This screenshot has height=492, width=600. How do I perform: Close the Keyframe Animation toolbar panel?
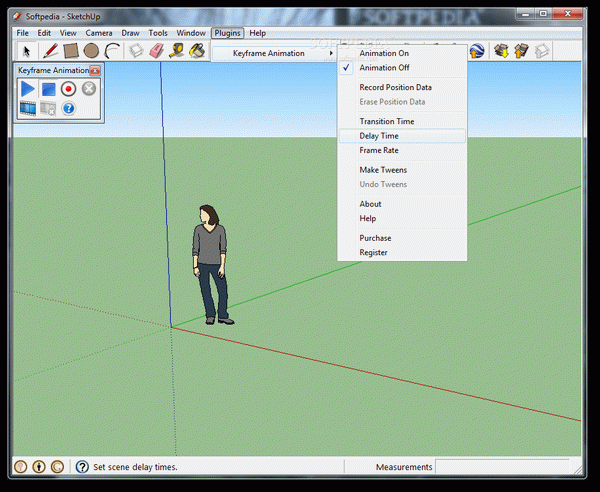coord(95,70)
